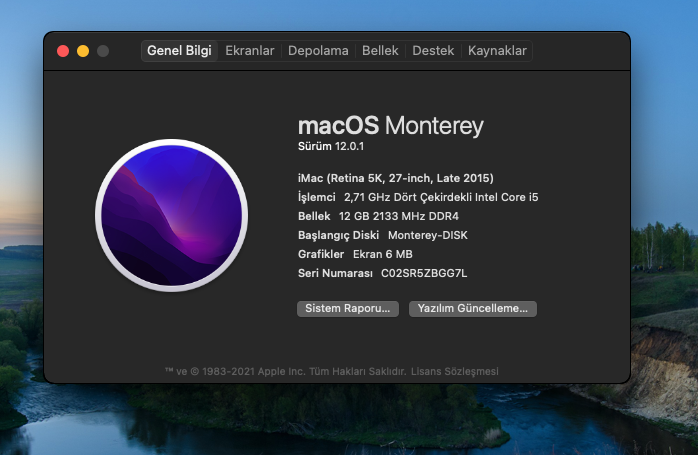The height and width of the screenshot is (455, 698).
Task: Click the İşlemci processor info line
Action: (x=418, y=197)
